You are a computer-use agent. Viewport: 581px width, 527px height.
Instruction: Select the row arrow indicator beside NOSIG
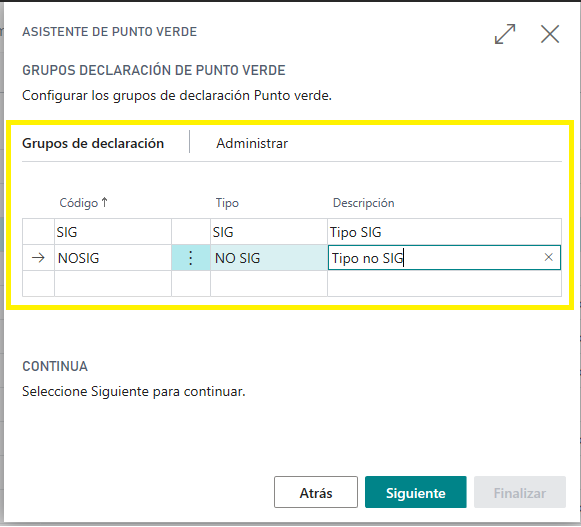tap(38, 258)
